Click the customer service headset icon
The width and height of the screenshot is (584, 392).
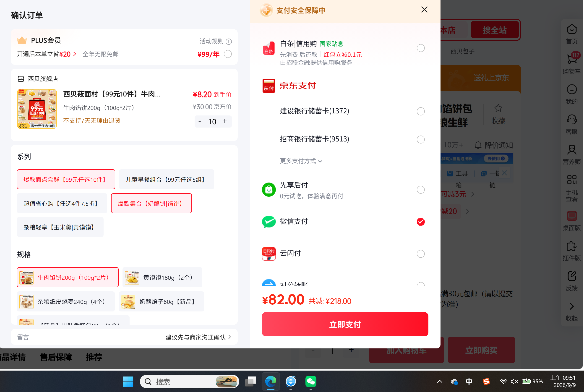[x=571, y=120]
